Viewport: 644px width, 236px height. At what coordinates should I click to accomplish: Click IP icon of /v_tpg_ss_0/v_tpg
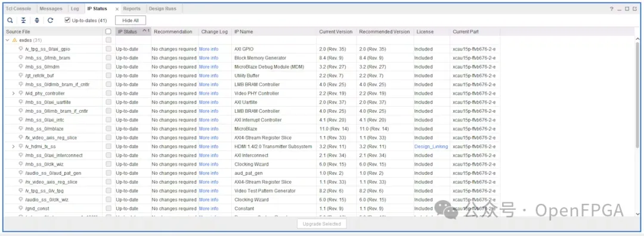[x=21, y=191]
